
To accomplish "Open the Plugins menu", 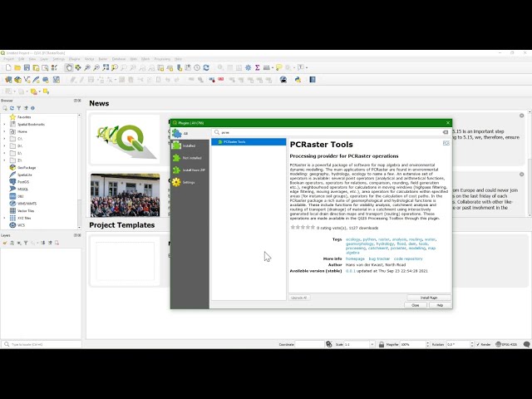I will tap(74, 59).
